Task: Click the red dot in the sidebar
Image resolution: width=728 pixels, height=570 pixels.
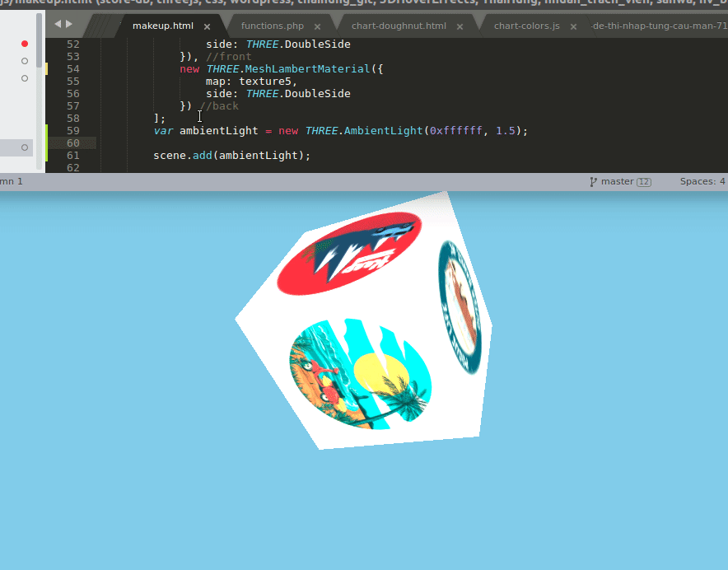Action: pos(25,44)
